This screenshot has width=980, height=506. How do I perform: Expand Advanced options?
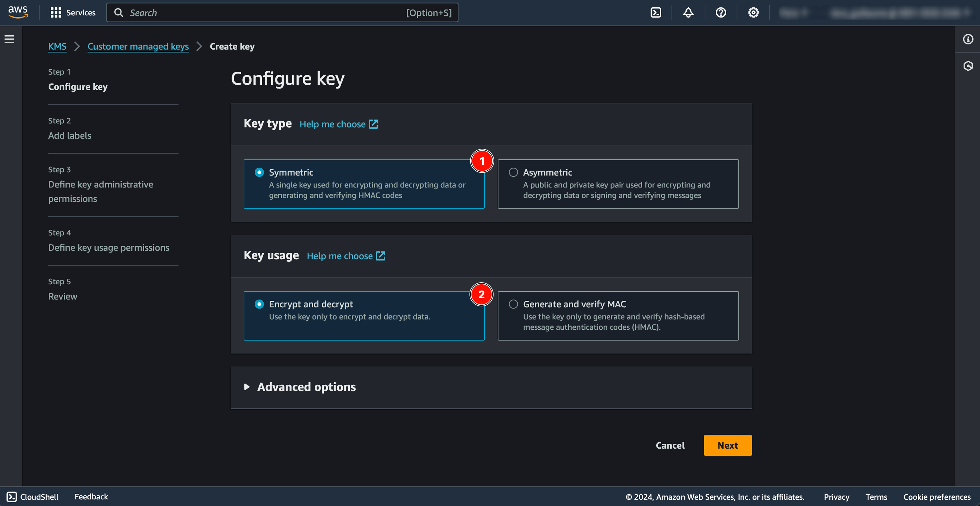click(x=300, y=387)
